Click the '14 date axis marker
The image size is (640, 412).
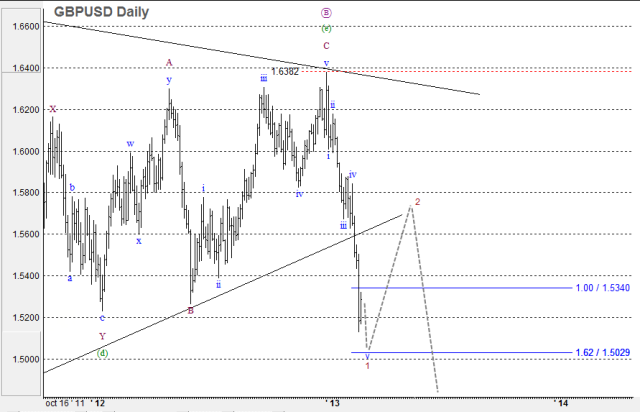pyautogui.click(x=561, y=402)
